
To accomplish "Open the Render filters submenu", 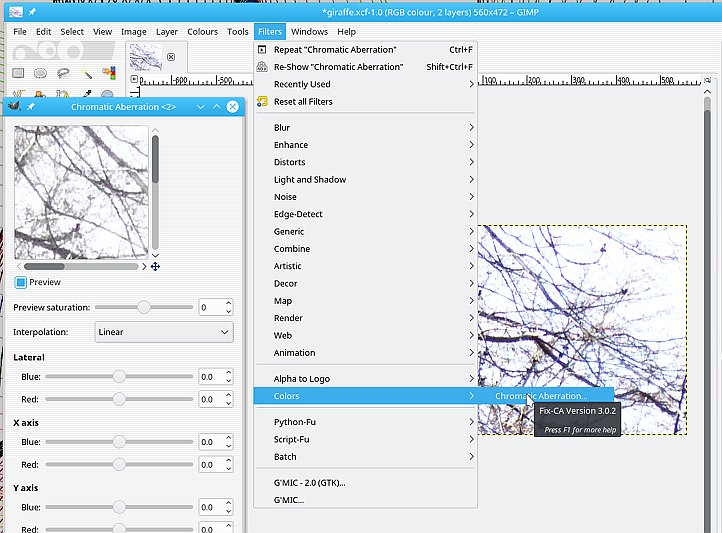I will click(366, 318).
